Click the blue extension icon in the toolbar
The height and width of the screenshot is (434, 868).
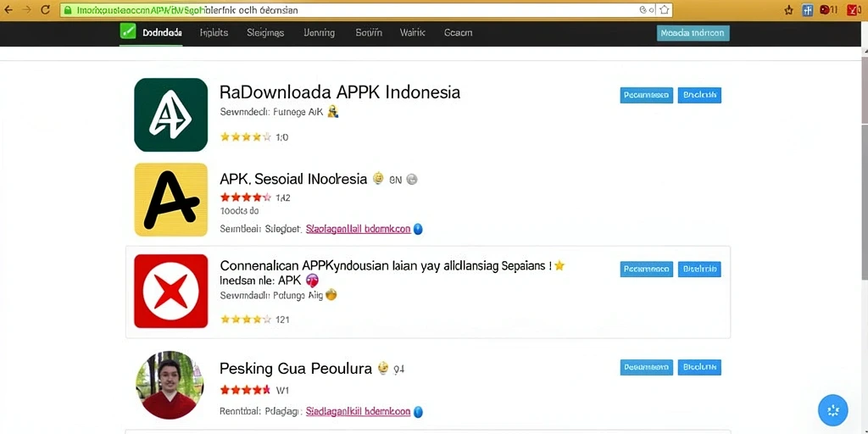tap(807, 10)
